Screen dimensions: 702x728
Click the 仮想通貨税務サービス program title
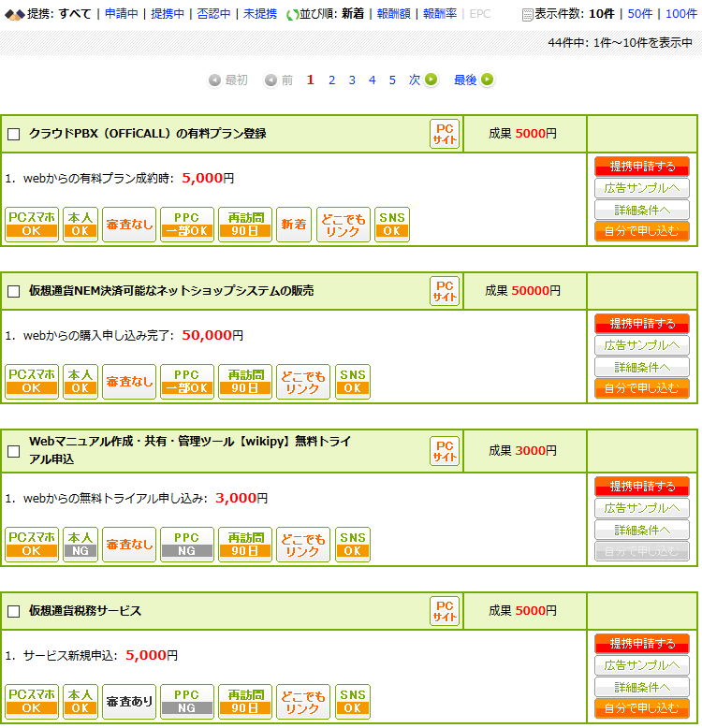point(85,611)
